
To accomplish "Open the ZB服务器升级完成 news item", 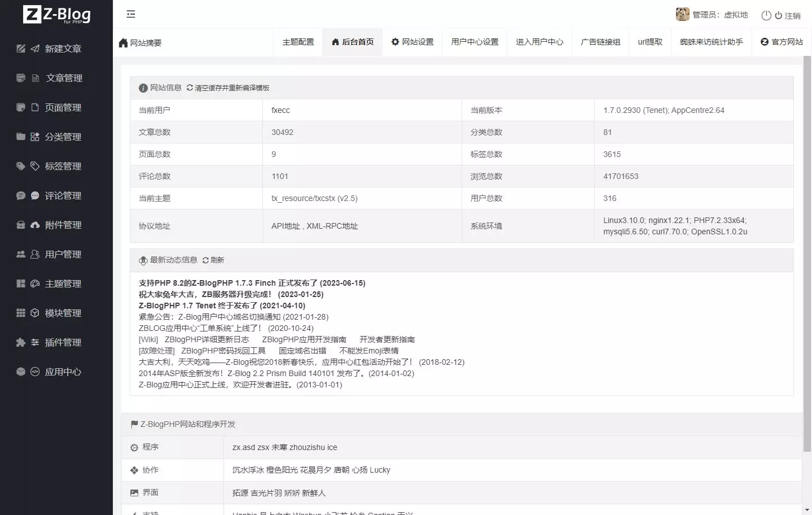I will click(231, 294).
